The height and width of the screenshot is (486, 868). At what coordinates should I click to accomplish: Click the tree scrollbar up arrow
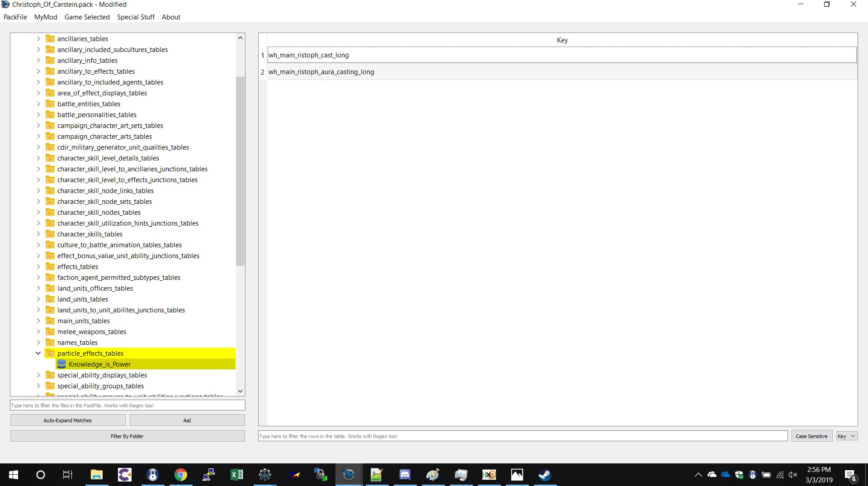241,38
